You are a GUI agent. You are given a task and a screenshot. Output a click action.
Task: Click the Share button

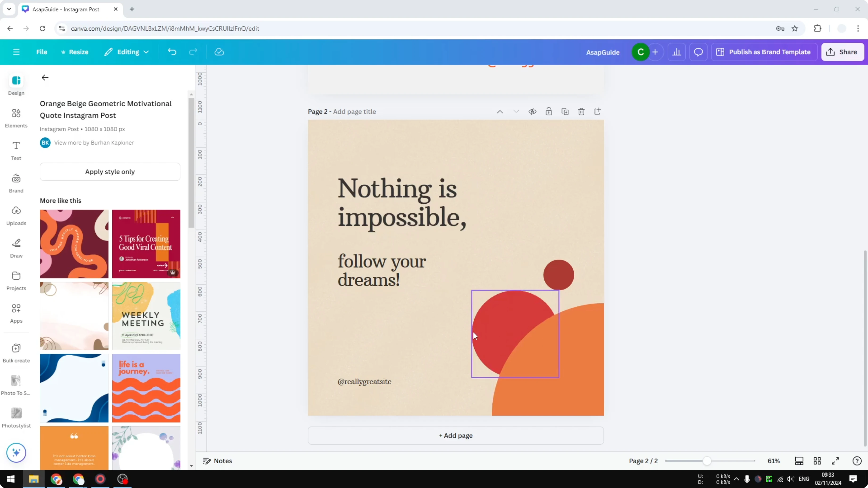[x=843, y=52]
